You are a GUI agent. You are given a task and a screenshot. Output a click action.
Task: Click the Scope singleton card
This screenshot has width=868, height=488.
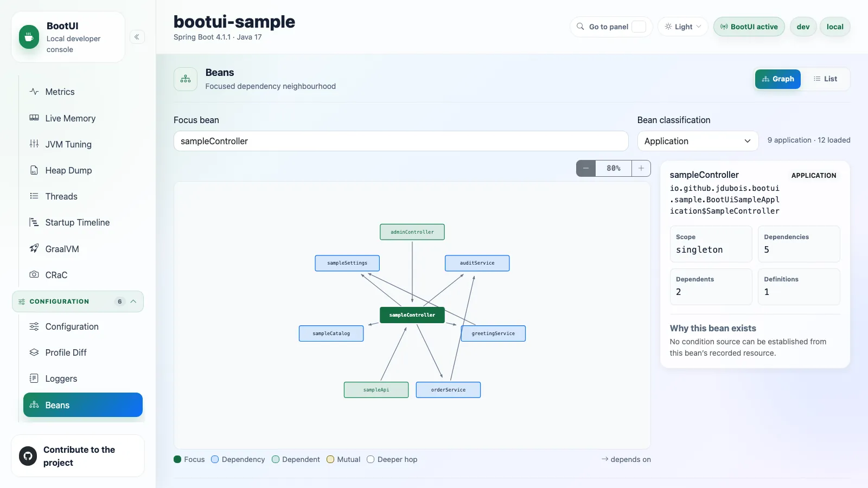click(x=711, y=244)
